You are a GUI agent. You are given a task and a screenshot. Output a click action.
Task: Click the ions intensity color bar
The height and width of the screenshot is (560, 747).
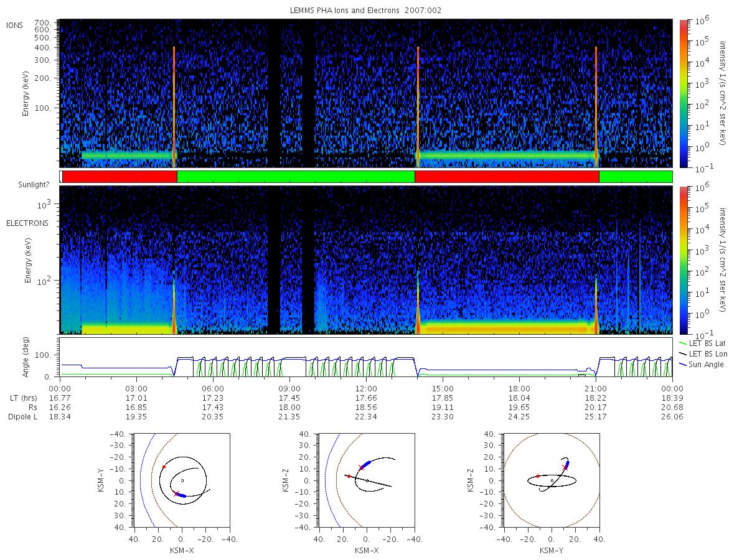[x=684, y=94]
